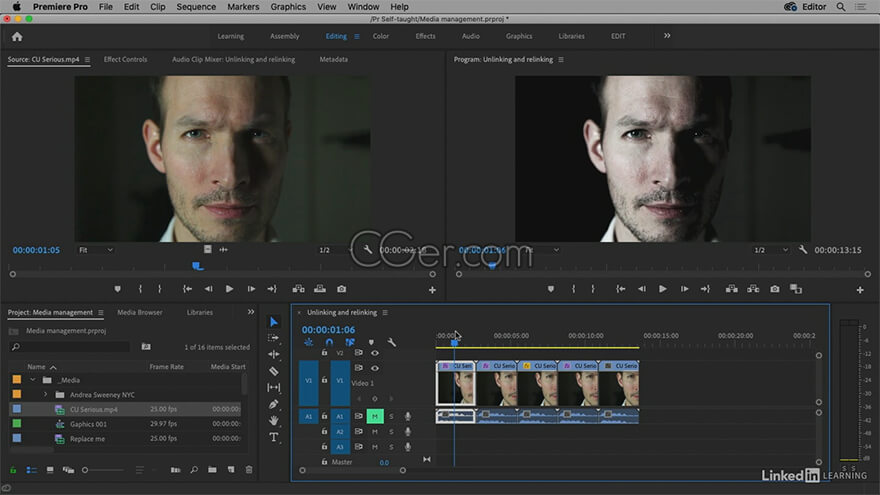Image resolution: width=880 pixels, height=495 pixels.
Task: Select the Ripple Edit tool
Action: [273, 354]
